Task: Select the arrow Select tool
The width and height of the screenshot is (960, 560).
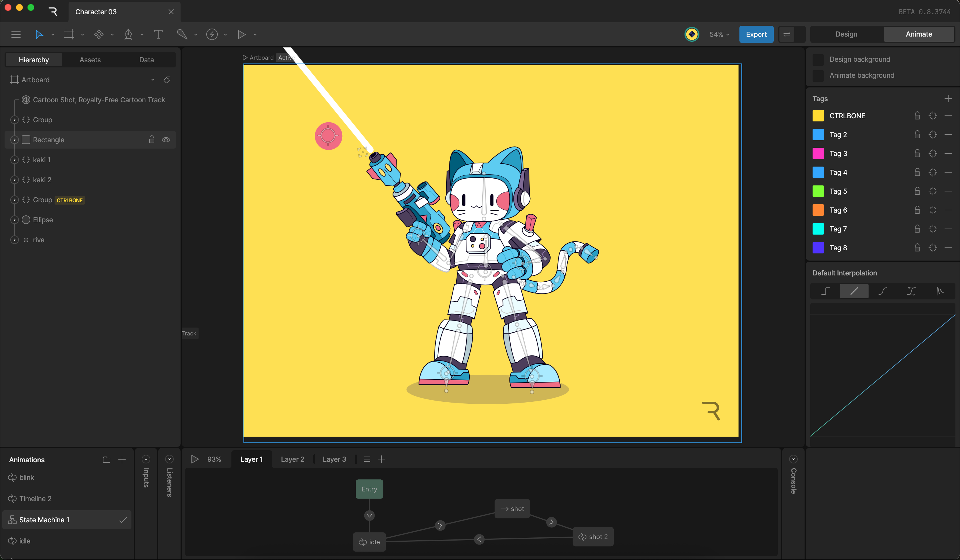Action: coord(40,34)
